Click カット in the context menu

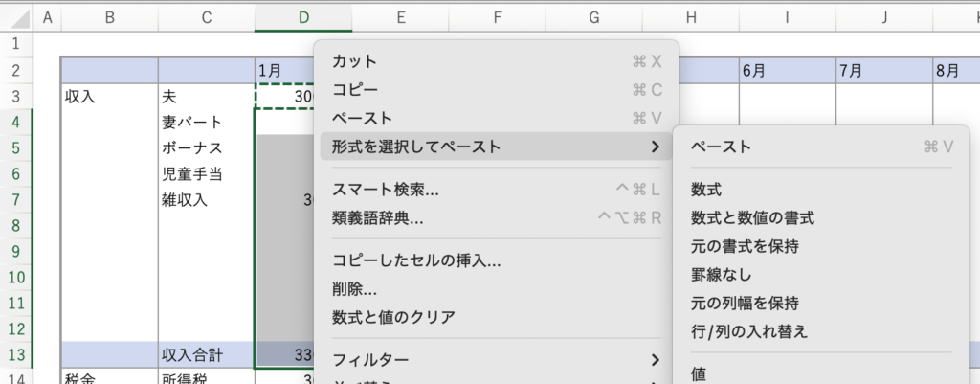[x=354, y=61]
